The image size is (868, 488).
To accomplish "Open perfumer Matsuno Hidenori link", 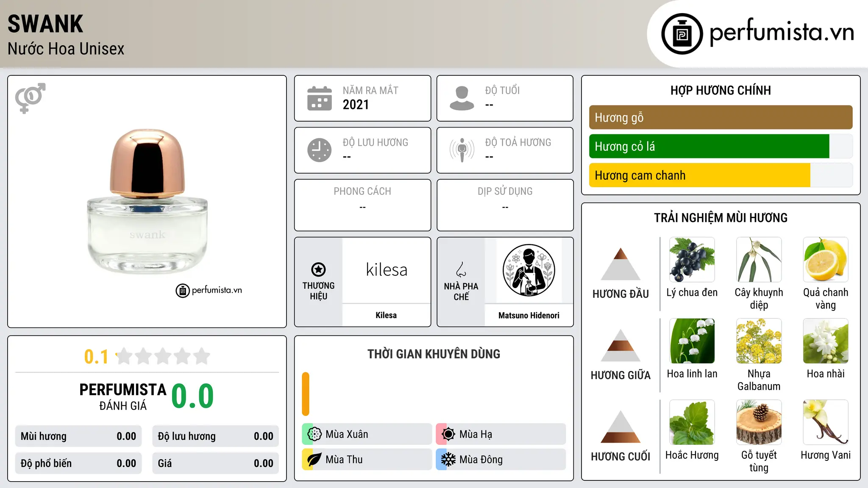I will coord(529,315).
